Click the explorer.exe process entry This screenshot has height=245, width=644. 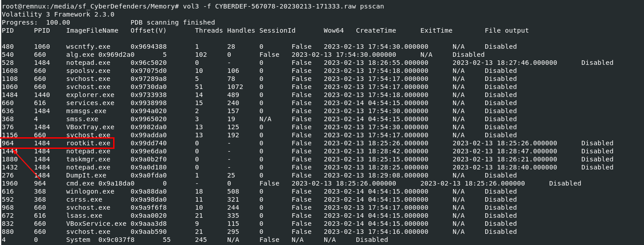(90, 95)
